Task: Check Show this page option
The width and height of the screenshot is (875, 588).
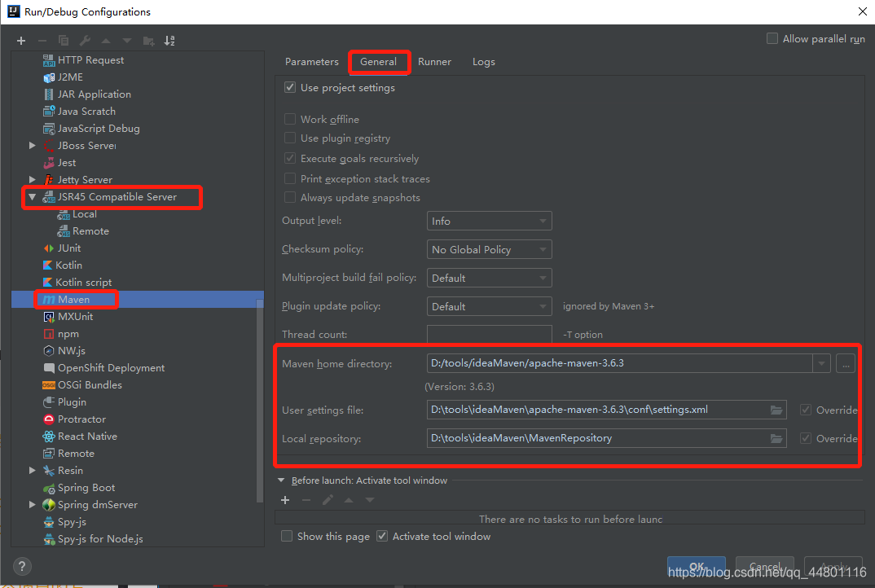Action: 287,536
